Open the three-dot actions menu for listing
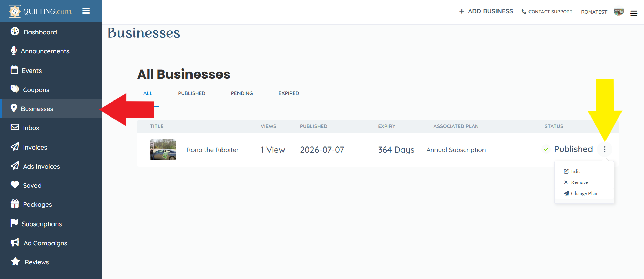Image resolution: width=644 pixels, height=279 pixels. pyautogui.click(x=605, y=149)
